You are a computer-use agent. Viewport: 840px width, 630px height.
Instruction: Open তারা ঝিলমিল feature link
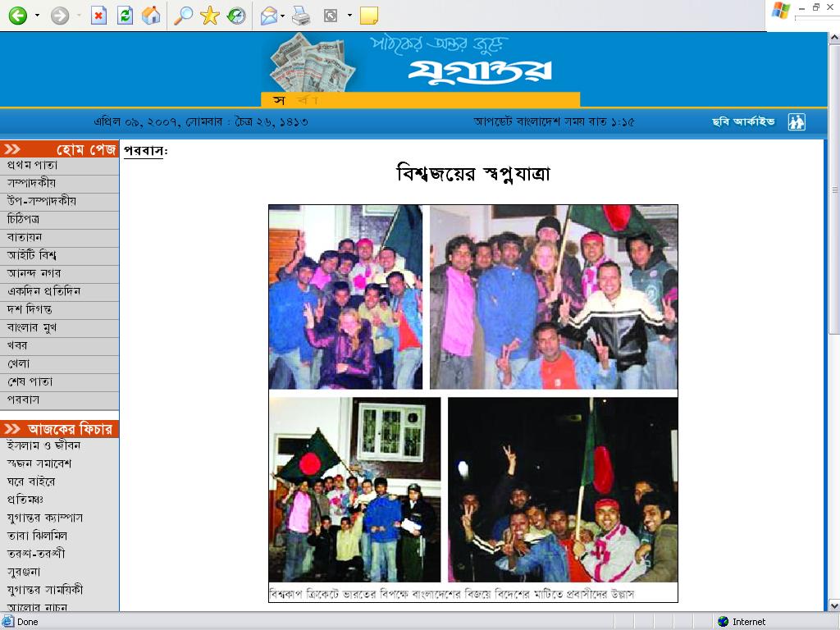(37, 536)
